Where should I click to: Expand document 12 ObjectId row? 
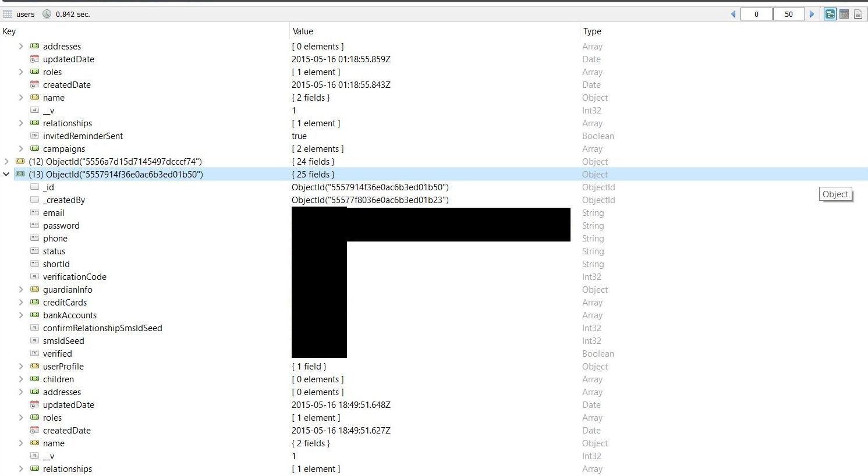tap(6, 162)
